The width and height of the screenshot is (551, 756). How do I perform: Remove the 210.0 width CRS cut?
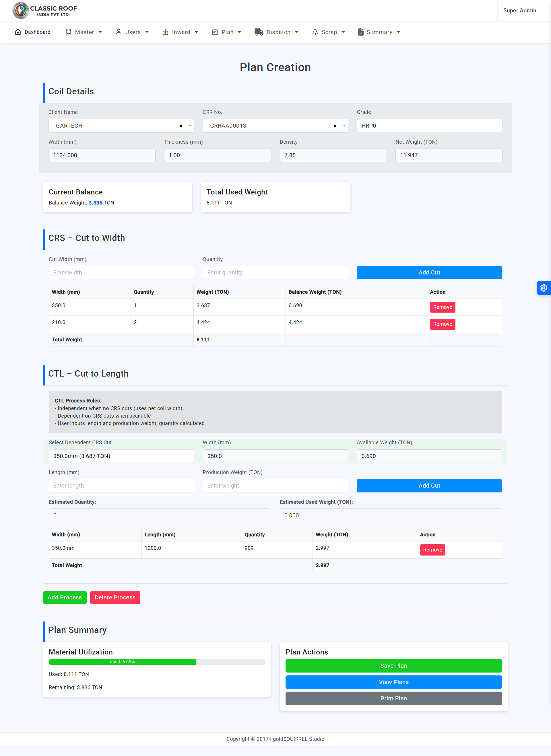(442, 324)
